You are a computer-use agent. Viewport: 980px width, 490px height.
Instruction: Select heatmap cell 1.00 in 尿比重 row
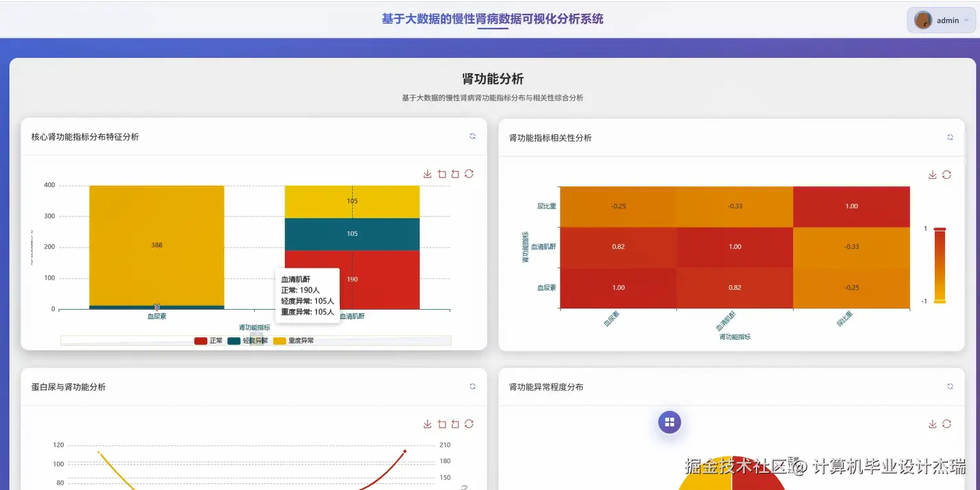852,206
